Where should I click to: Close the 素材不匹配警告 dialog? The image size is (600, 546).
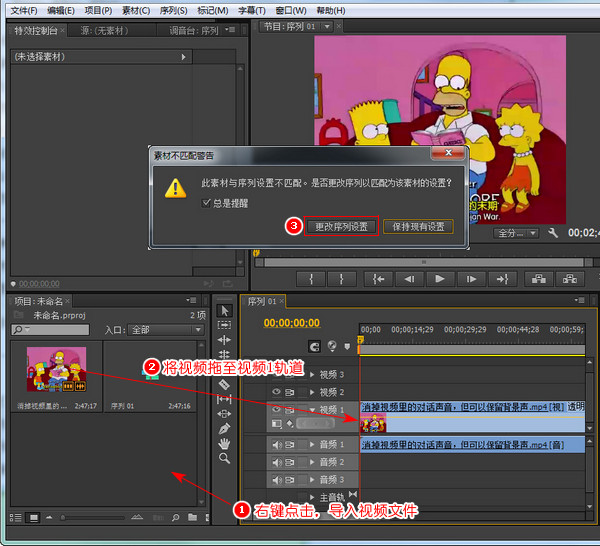448,153
